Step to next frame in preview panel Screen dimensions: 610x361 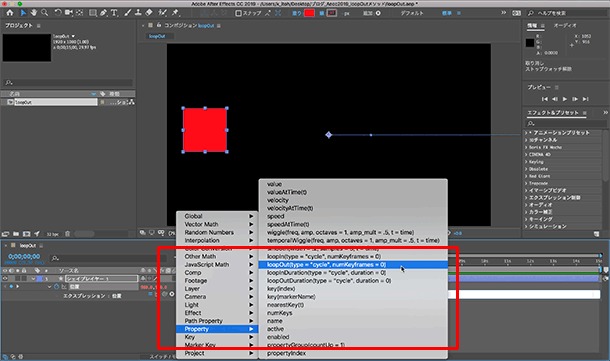[575, 99]
